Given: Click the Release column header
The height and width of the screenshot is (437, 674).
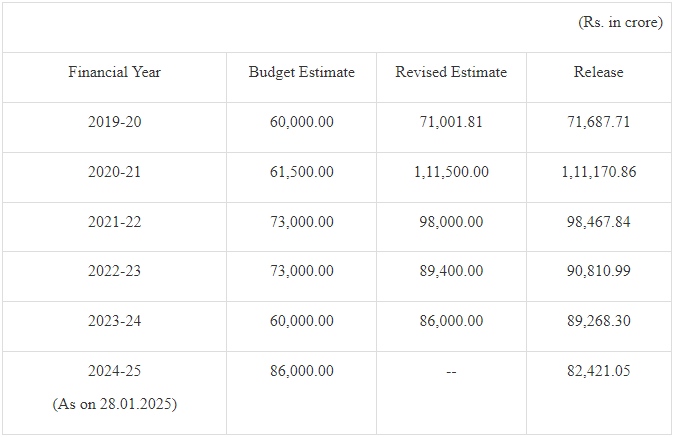Looking at the screenshot, I should [598, 72].
